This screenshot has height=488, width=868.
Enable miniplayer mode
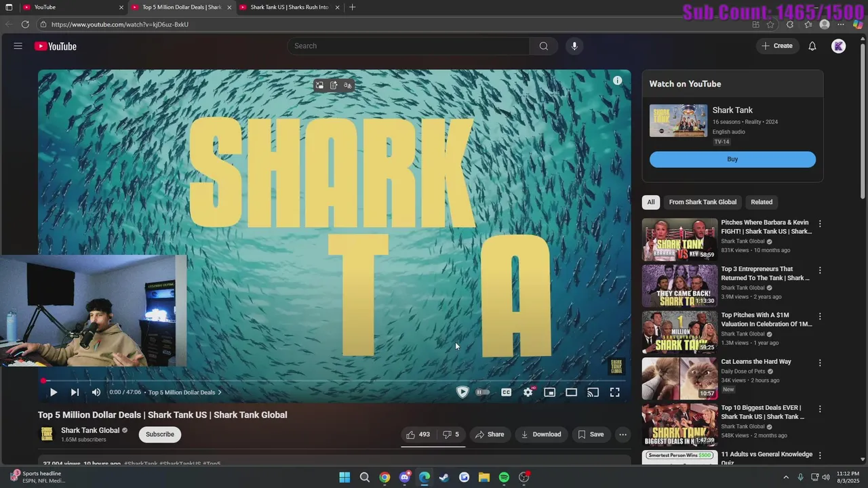click(x=550, y=392)
